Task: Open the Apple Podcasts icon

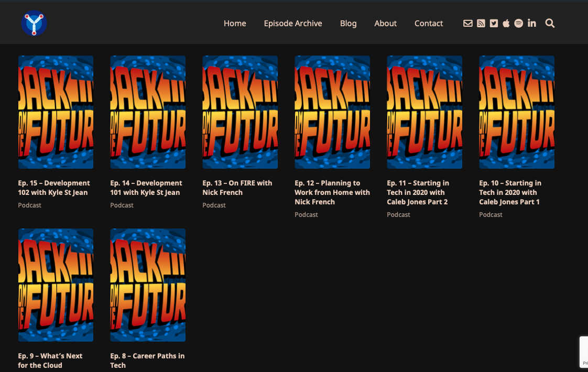Action: point(506,23)
